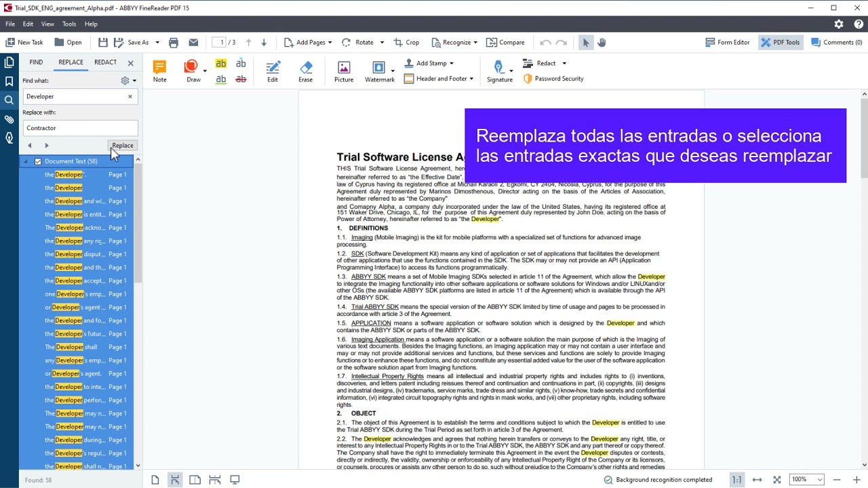The width and height of the screenshot is (868, 488).
Task: Switch to two-page view
Action: [x=195, y=480]
